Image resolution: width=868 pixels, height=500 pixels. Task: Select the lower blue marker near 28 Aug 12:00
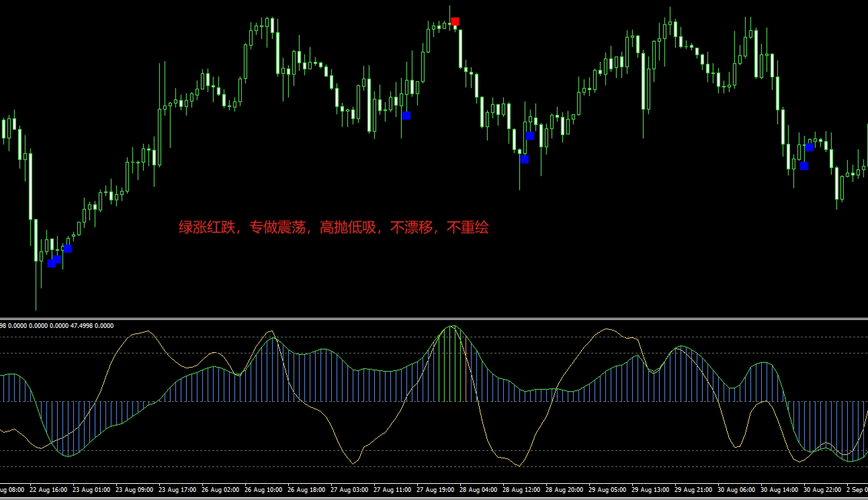coord(525,159)
